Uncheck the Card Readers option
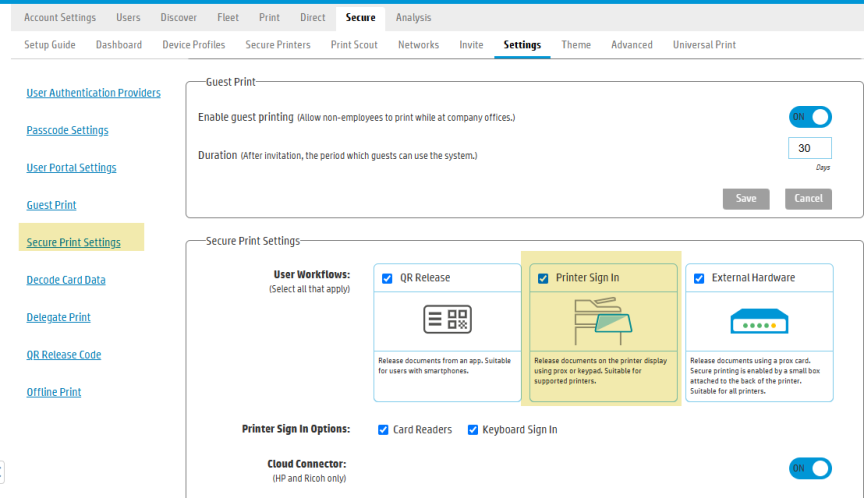 coord(383,430)
